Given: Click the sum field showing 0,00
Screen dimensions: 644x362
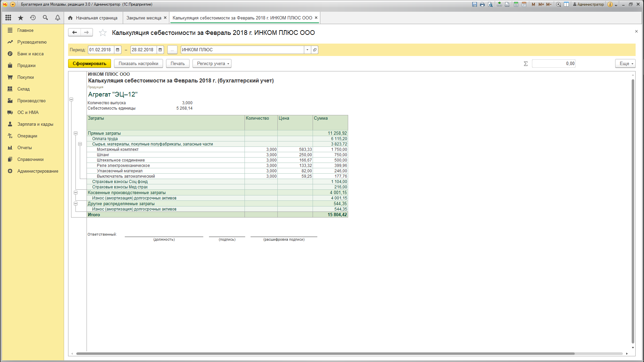Looking at the screenshot, I should [554, 63].
